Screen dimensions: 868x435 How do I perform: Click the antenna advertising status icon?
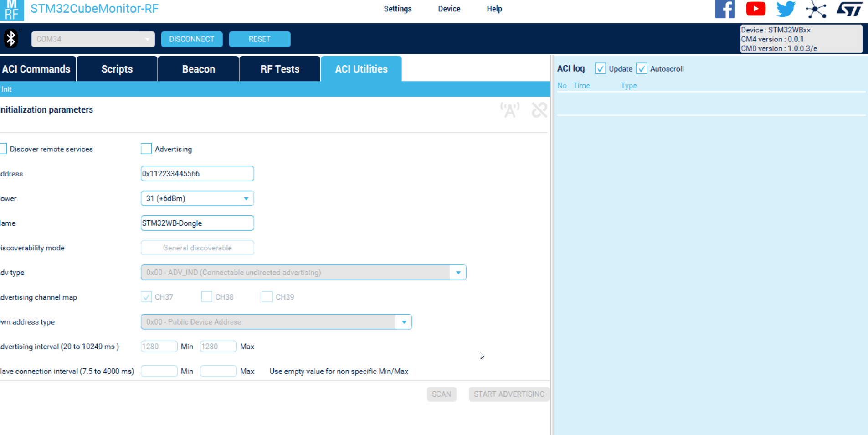510,110
